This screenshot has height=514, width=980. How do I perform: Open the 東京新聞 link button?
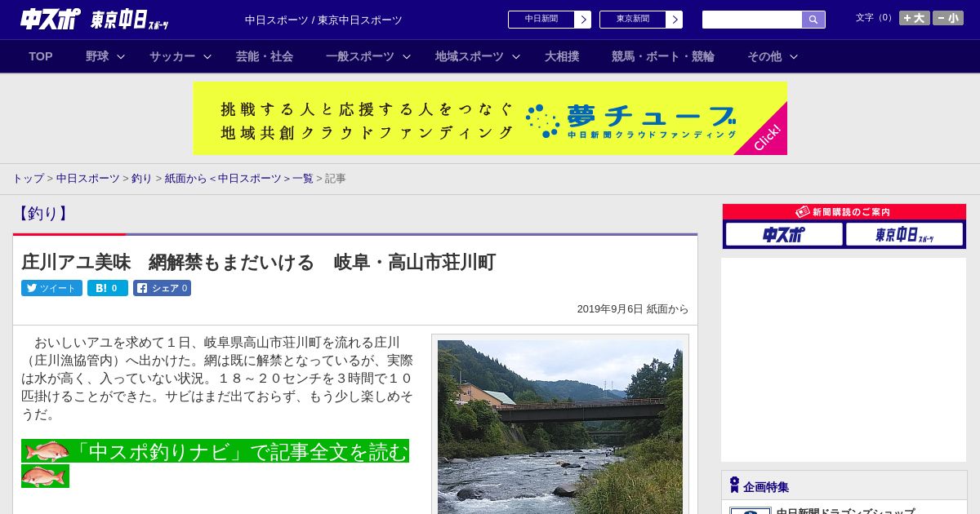(641, 20)
